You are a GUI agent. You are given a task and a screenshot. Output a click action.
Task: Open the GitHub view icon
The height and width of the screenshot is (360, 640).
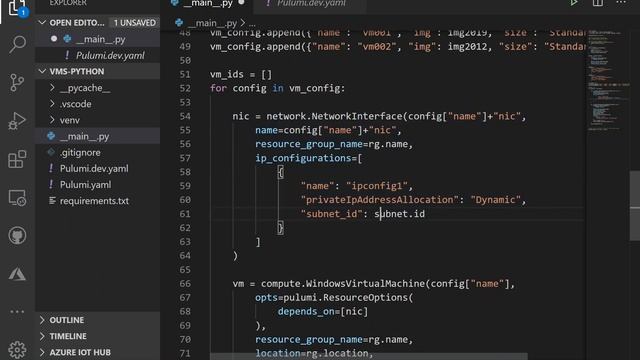(x=17, y=236)
